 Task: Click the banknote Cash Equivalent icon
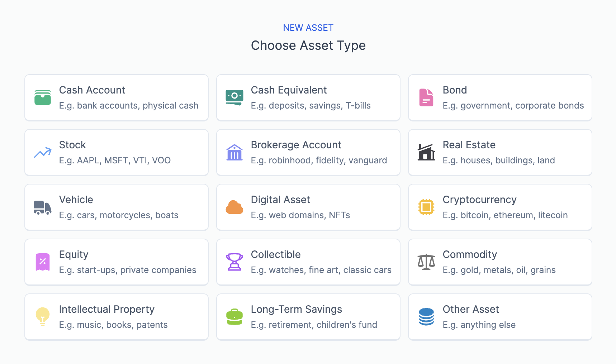(x=234, y=97)
